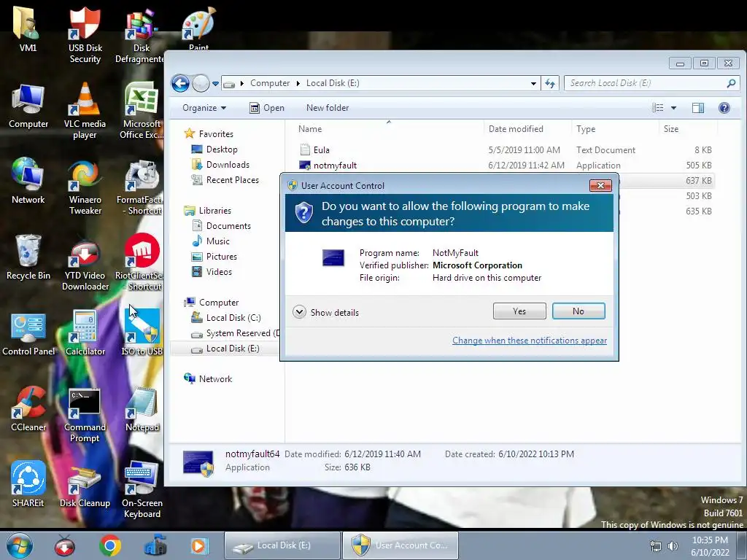Click the volume speaker tray icon
The height and width of the screenshot is (560, 747).
(x=673, y=546)
